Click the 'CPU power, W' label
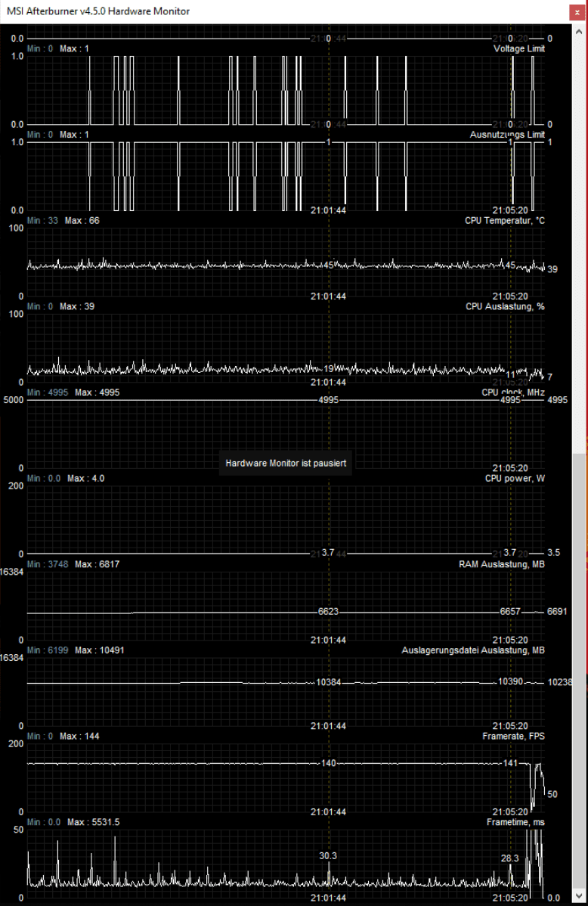The width and height of the screenshot is (588, 906). tap(515, 479)
